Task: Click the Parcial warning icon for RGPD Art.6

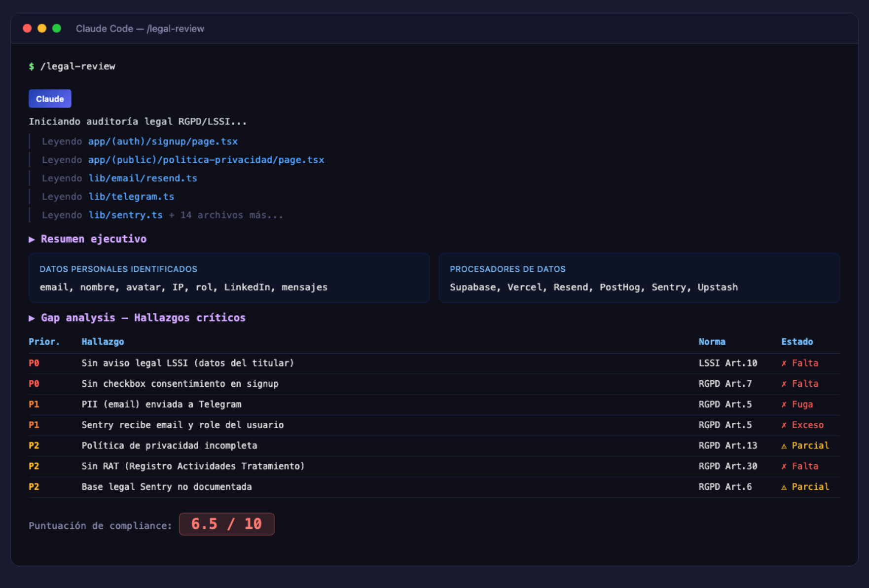Action: [x=784, y=487]
